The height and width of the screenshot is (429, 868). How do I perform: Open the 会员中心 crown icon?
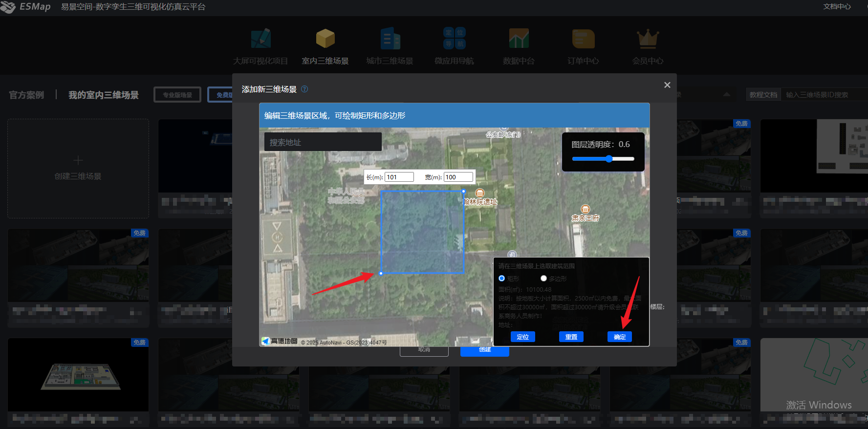(x=648, y=39)
